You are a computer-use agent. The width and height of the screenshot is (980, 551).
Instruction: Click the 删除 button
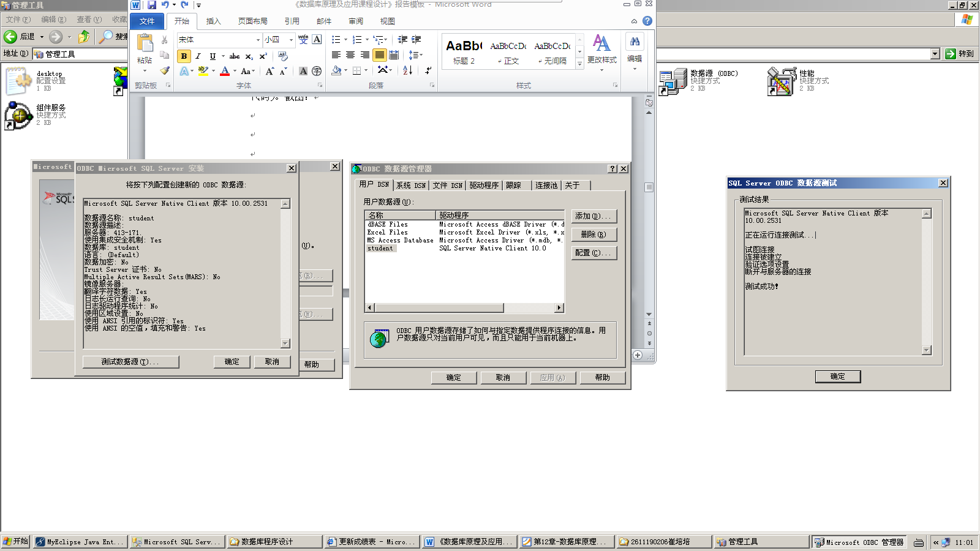(594, 234)
